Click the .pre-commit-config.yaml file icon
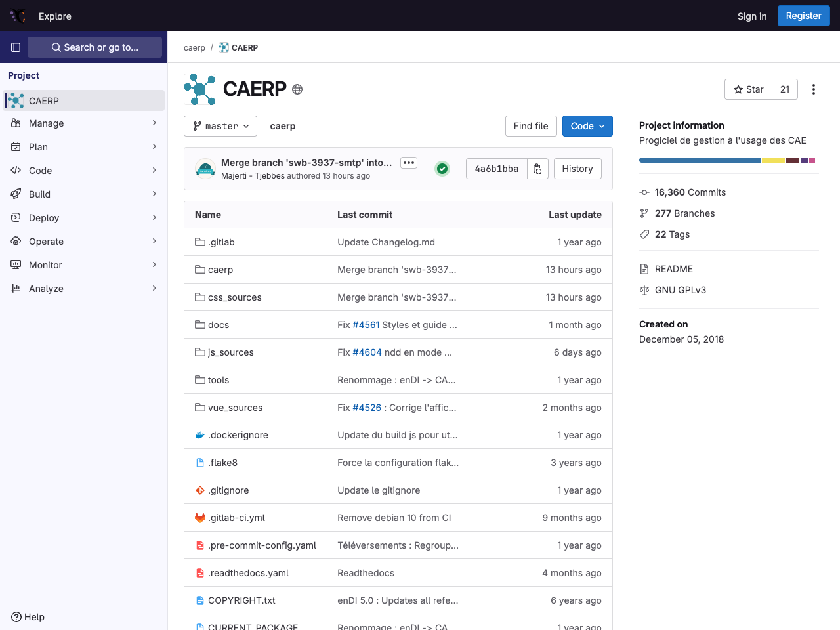 coord(200,545)
